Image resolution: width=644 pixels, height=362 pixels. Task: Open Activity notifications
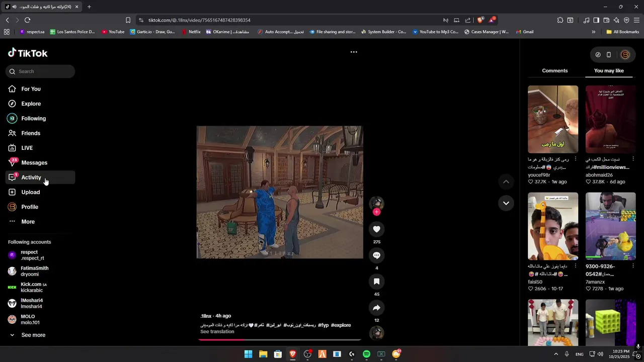40,177
